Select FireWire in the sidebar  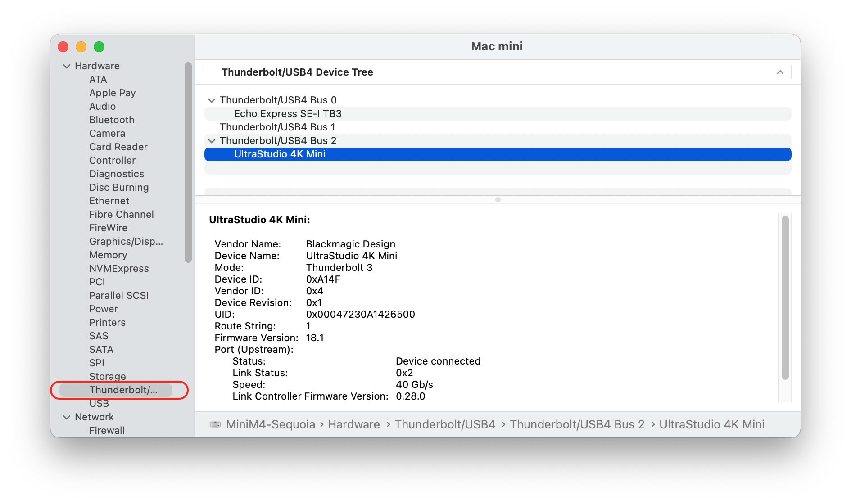(x=108, y=228)
